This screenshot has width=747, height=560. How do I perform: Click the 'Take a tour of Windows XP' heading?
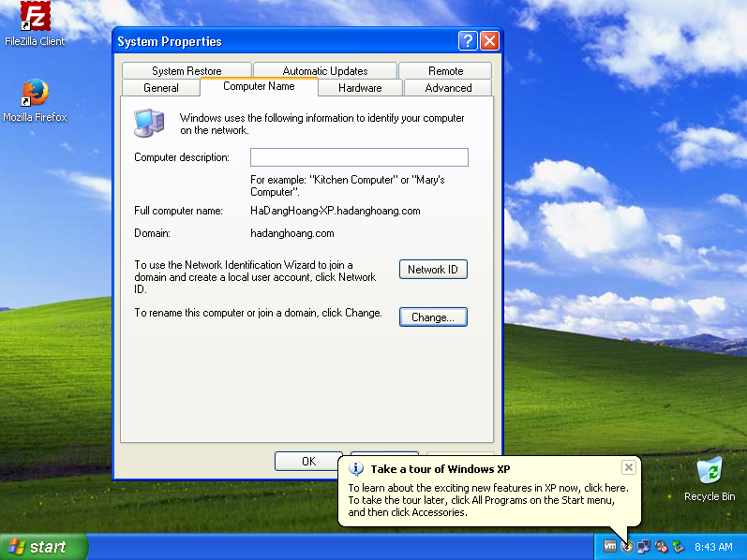click(441, 469)
